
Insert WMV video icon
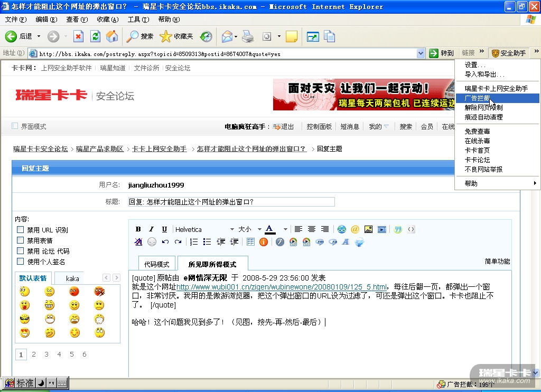293,242
